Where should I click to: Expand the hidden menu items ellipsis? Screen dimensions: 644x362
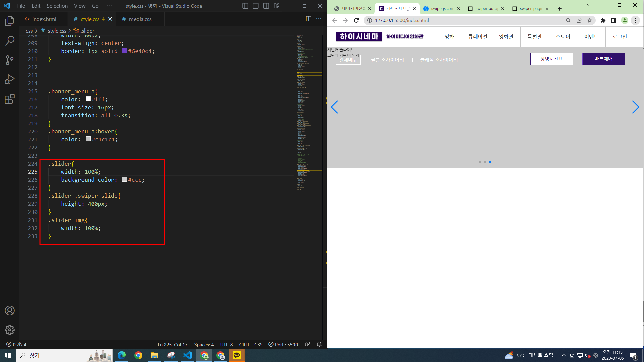pyautogui.click(x=109, y=6)
